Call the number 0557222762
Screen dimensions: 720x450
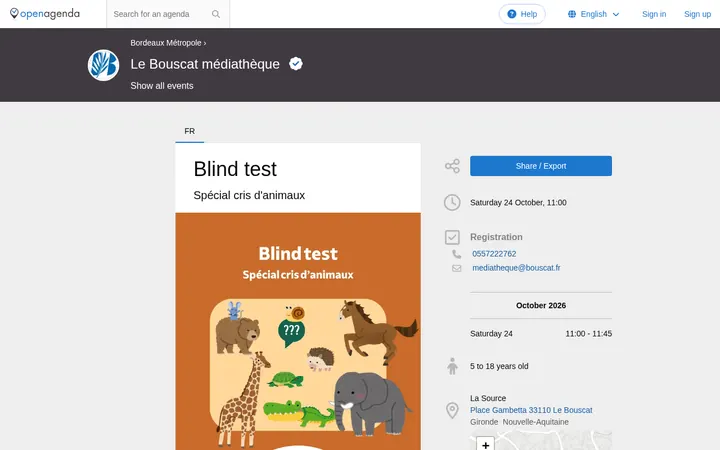tap(494, 254)
